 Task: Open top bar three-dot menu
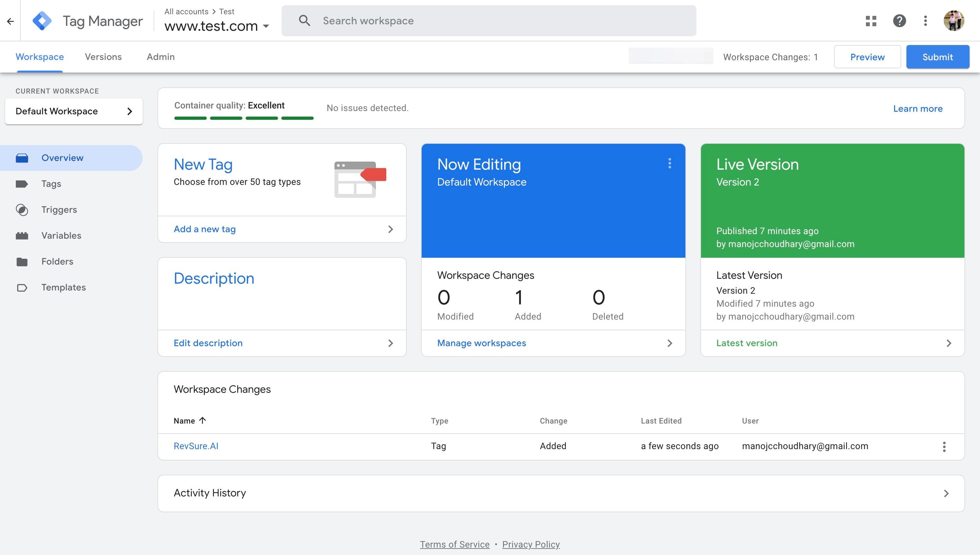[926, 21]
